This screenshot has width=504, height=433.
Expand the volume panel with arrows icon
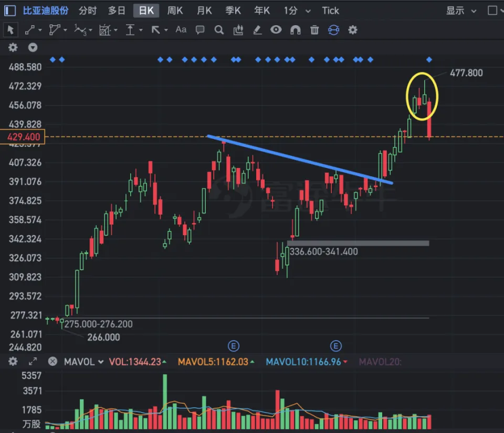[33, 362]
